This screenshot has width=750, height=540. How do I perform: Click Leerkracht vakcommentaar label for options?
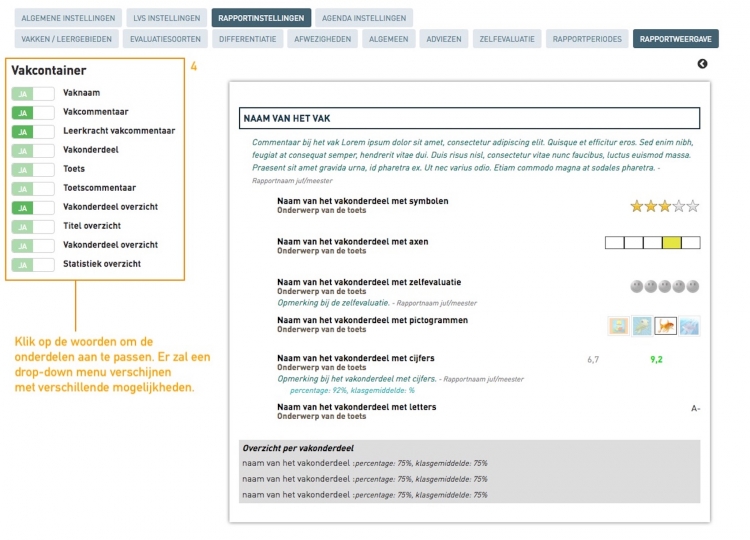pos(119,131)
